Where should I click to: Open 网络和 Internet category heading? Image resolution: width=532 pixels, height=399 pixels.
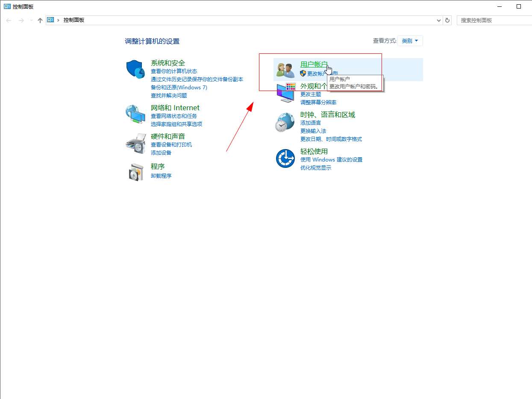pos(175,108)
